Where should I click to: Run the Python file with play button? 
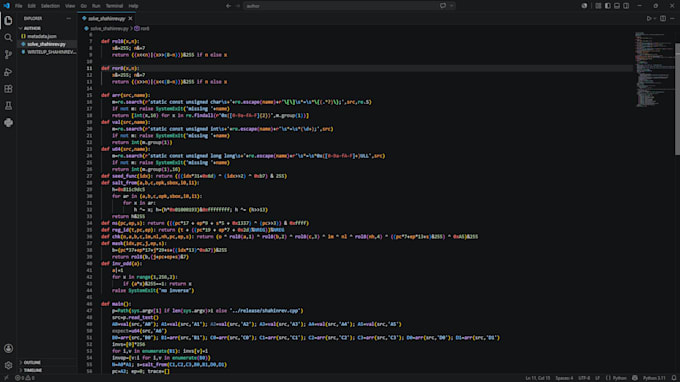tap(649, 19)
